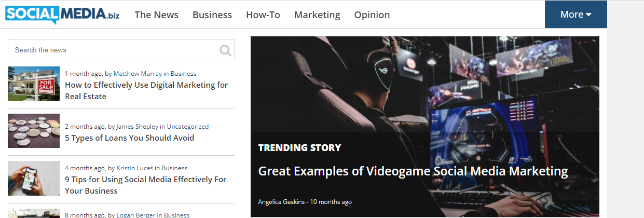Open 5 Types of Loans You Should Avoid

point(129,138)
